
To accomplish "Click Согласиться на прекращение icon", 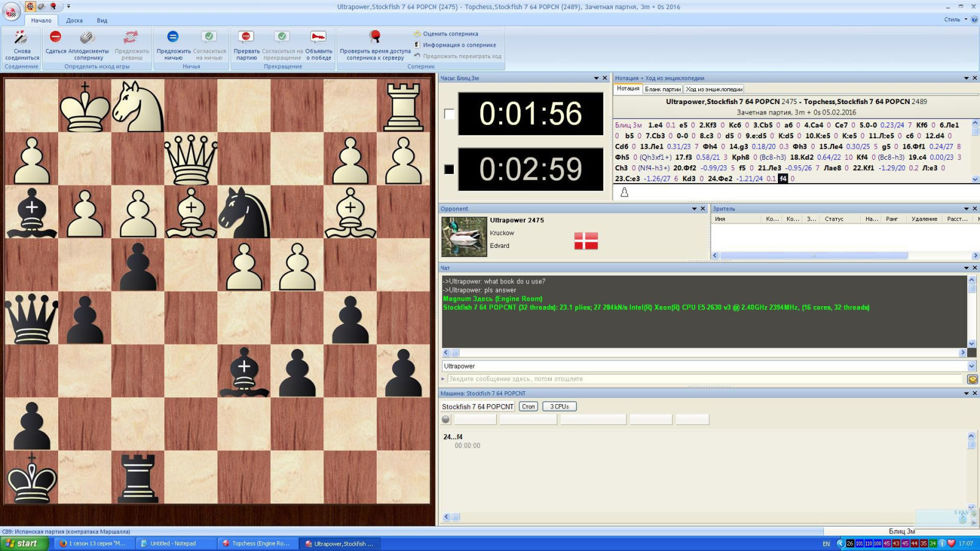I will [282, 37].
